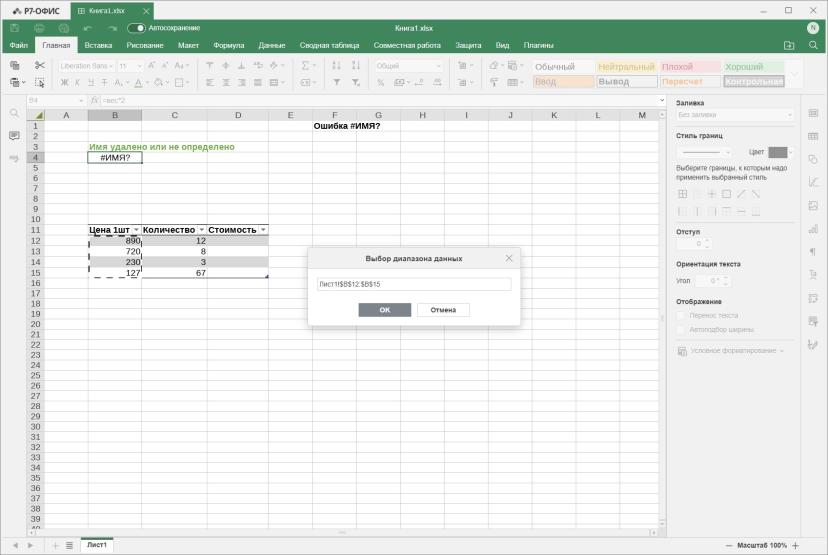Open the Файл menu
The image size is (828, 555).
(x=18, y=45)
